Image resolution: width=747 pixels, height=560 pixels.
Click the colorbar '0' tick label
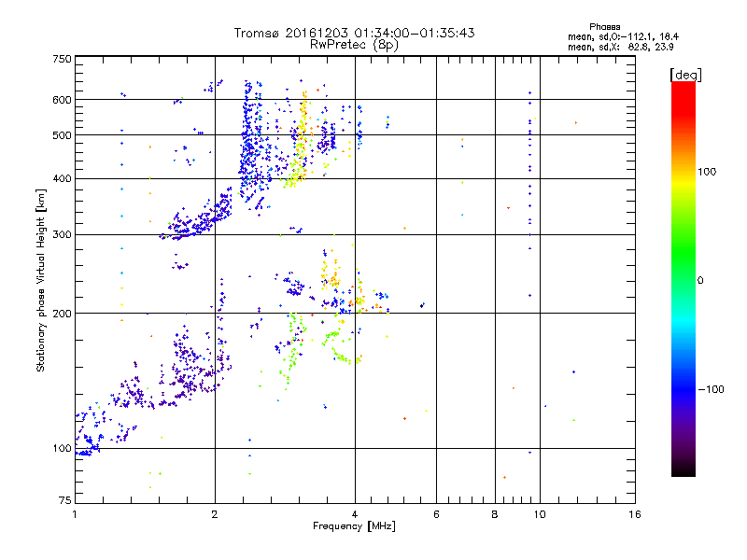(700, 280)
